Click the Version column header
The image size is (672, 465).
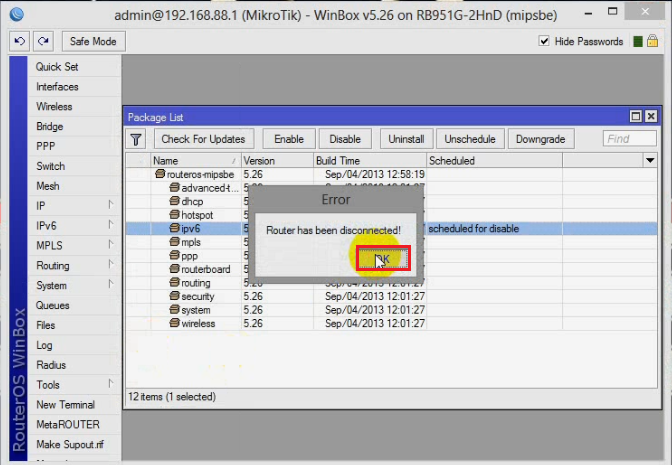(x=277, y=161)
